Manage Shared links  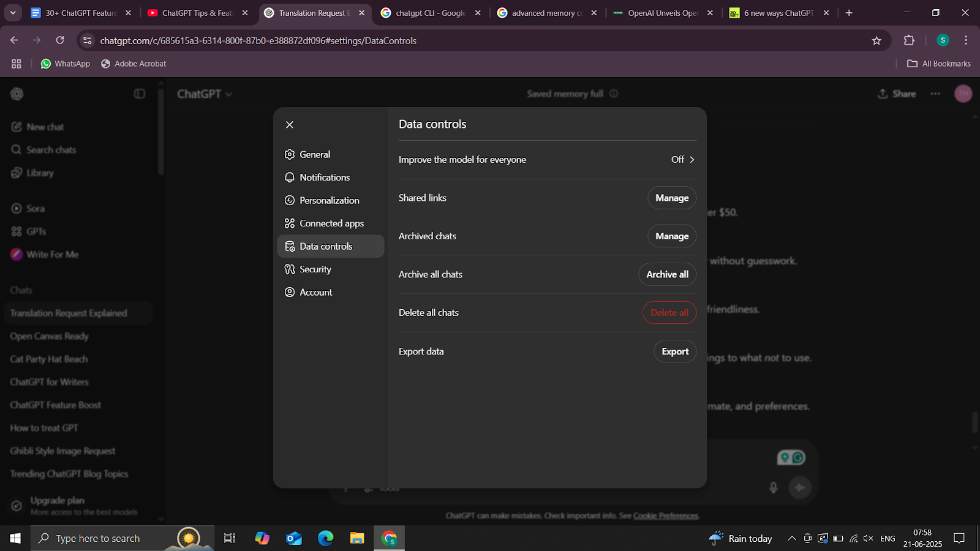672,198
